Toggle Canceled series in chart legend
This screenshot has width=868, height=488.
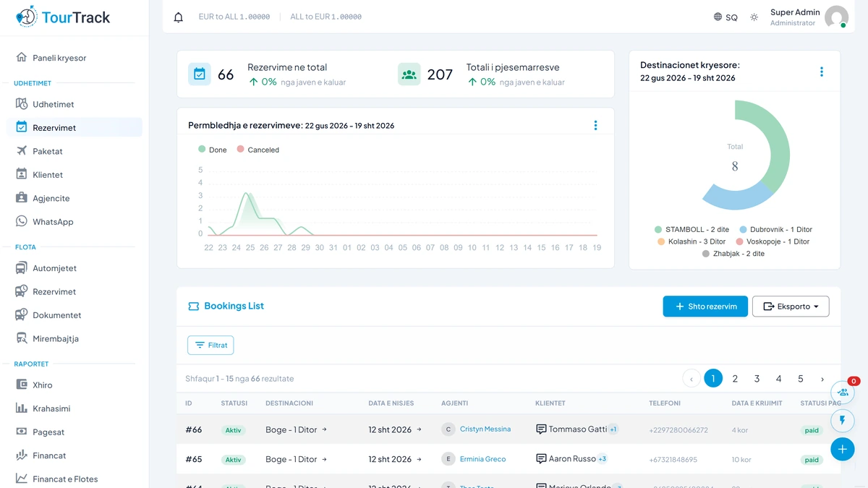click(x=258, y=150)
